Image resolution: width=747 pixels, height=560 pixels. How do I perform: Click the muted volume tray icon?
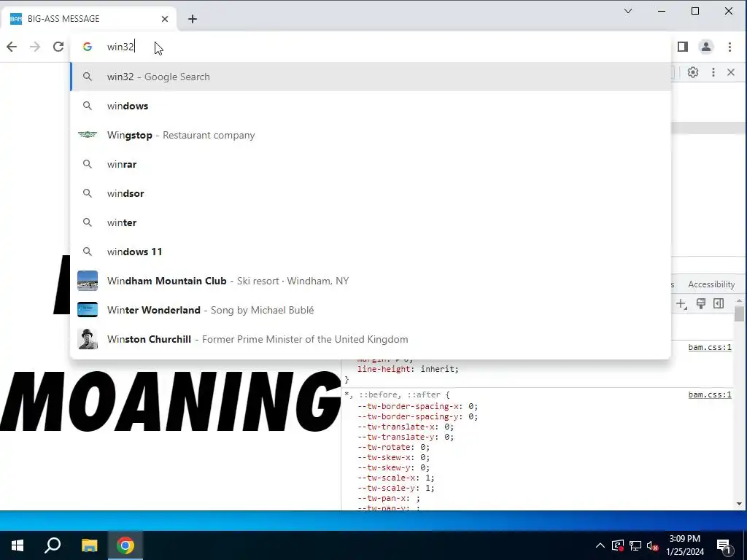653,545
